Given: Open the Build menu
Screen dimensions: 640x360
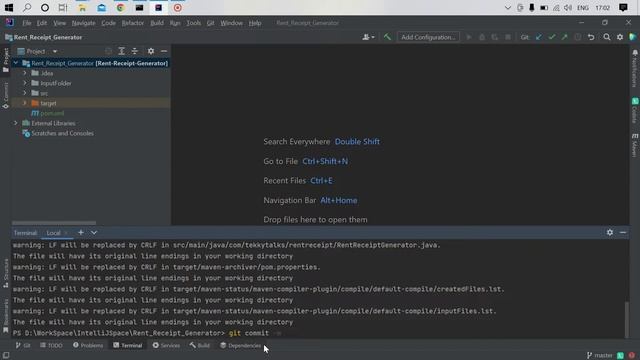Looking at the screenshot, I should click(x=157, y=23).
